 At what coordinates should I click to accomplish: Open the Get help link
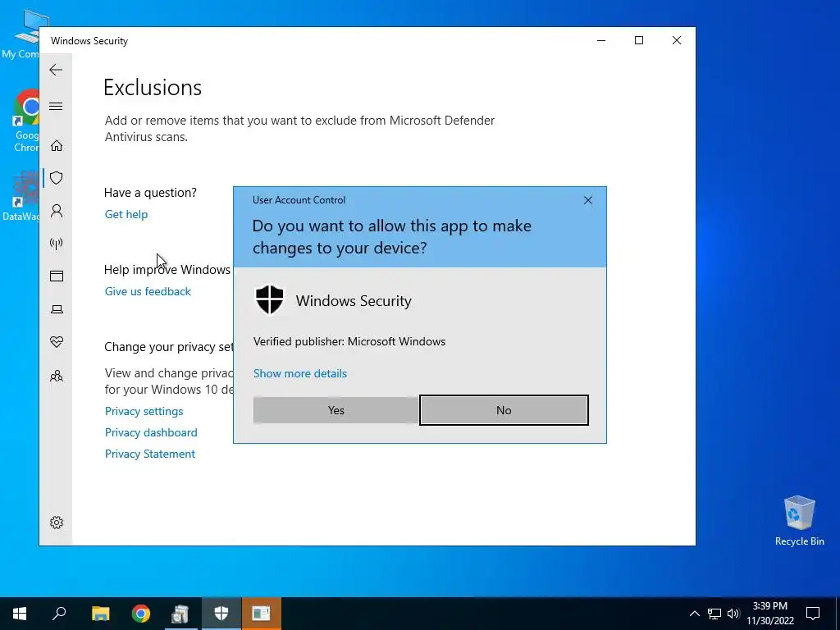point(126,214)
